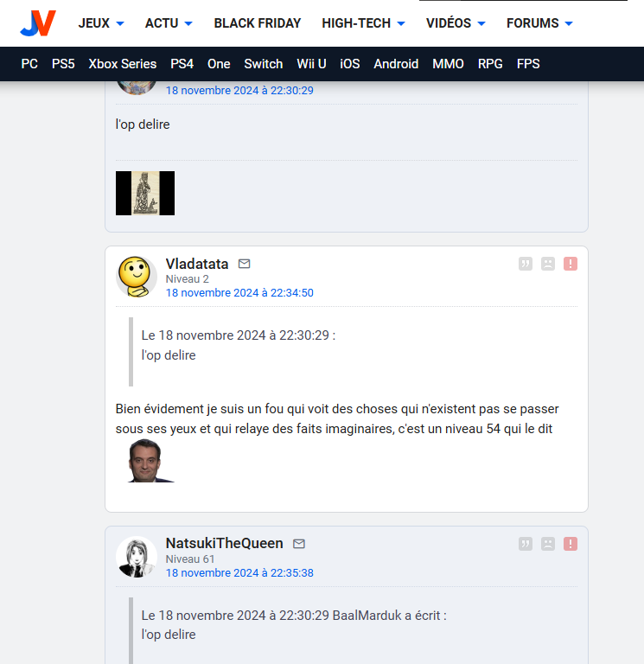Go to the Xbox Series section
This screenshot has height=664, width=644.
point(123,64)
